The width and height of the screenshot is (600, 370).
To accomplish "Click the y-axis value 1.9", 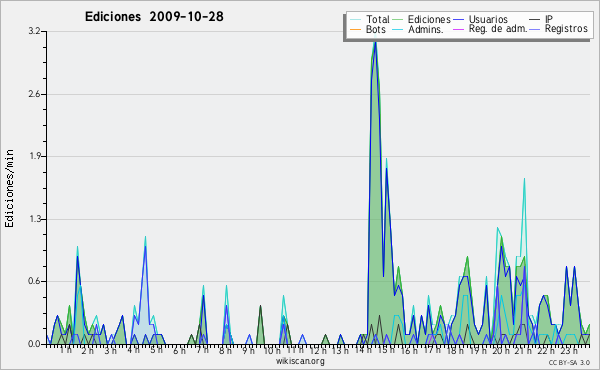I will point(35,156).
